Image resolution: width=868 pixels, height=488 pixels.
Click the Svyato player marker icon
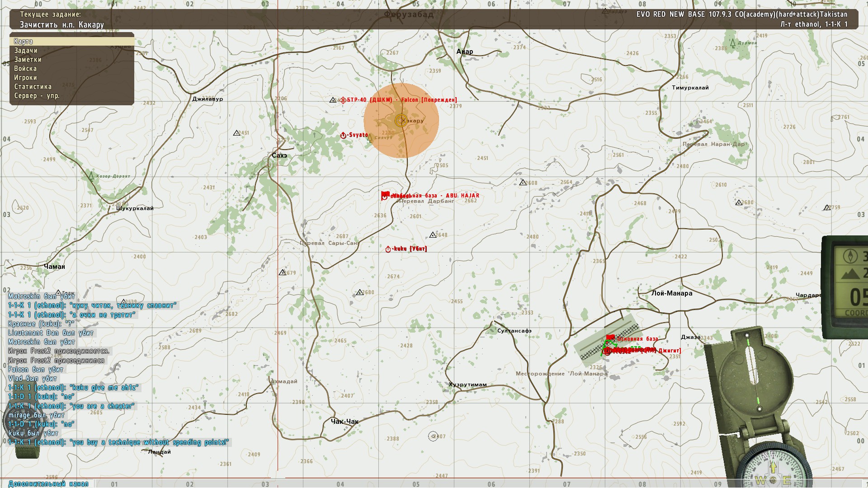343,136
